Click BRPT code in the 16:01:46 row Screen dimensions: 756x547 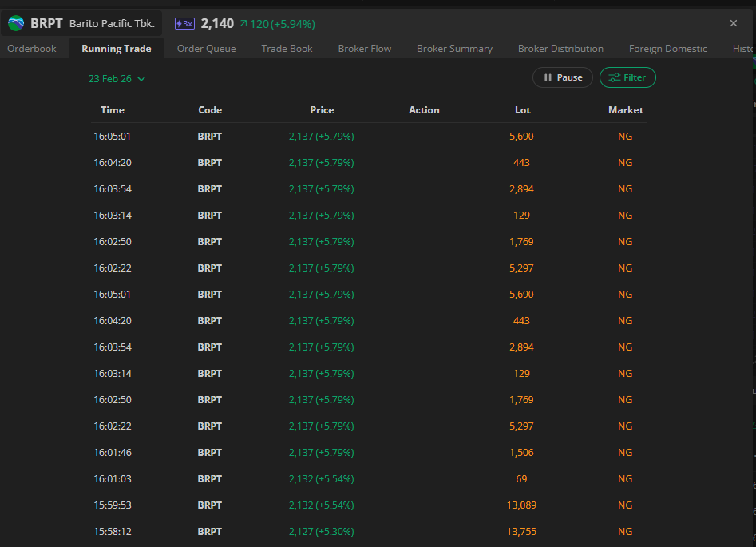[x=209, y=452]
